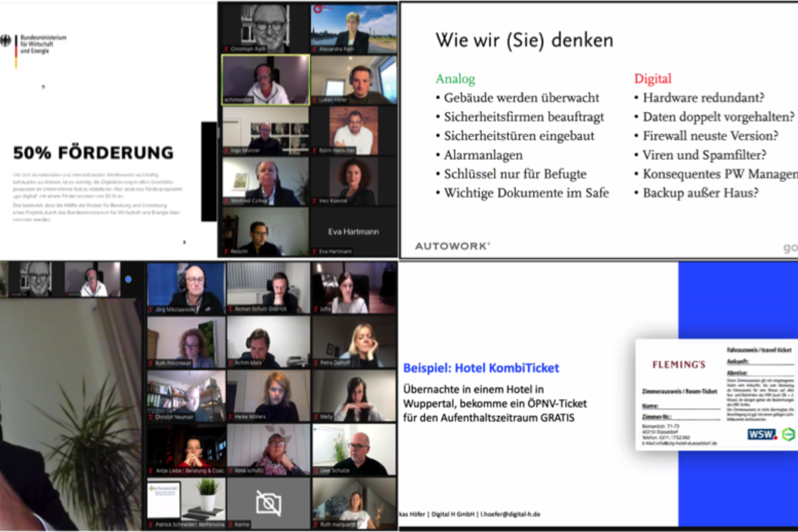Select the highlighted achimweber speaker tile
The image size is (798, 532).
click(x=266, y=80)
